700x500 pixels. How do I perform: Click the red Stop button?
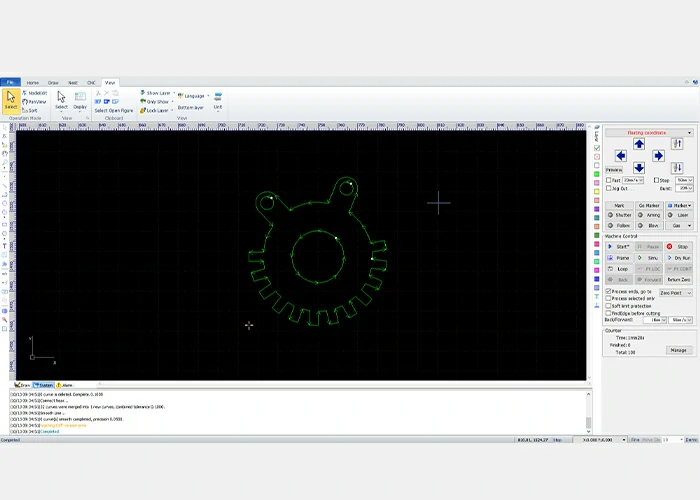coord(678,246)
